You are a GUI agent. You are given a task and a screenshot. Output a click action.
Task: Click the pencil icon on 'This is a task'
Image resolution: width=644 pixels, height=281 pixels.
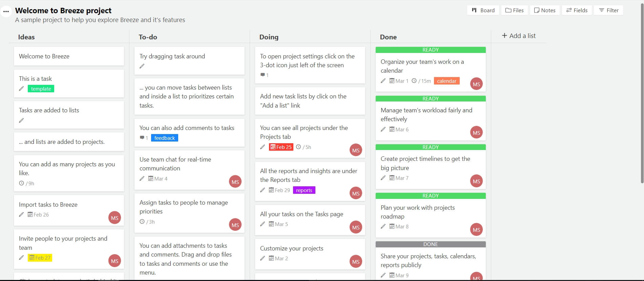click(x=21, y=89)
